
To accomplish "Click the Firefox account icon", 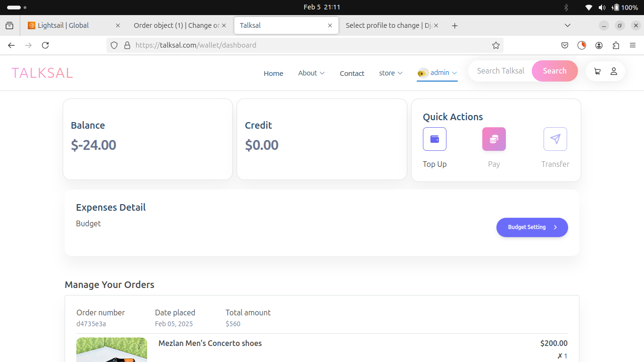I will [599, 45].
